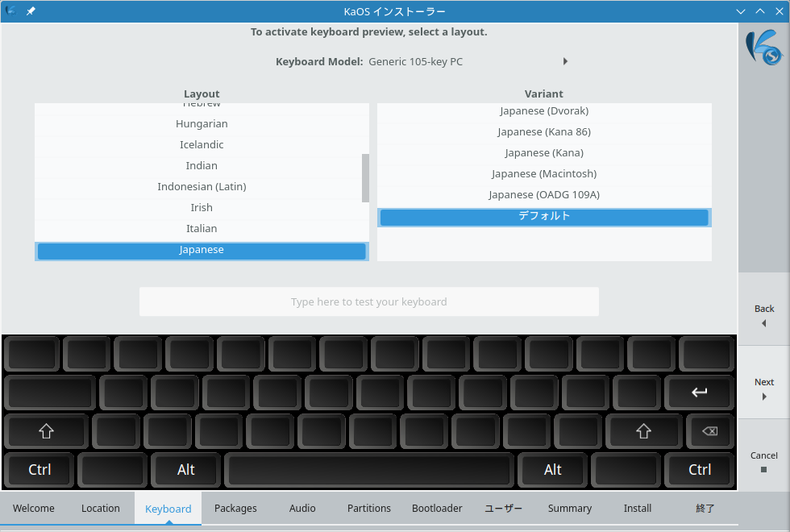
Task: Go to Location step
Action: [x=101, y=509]
